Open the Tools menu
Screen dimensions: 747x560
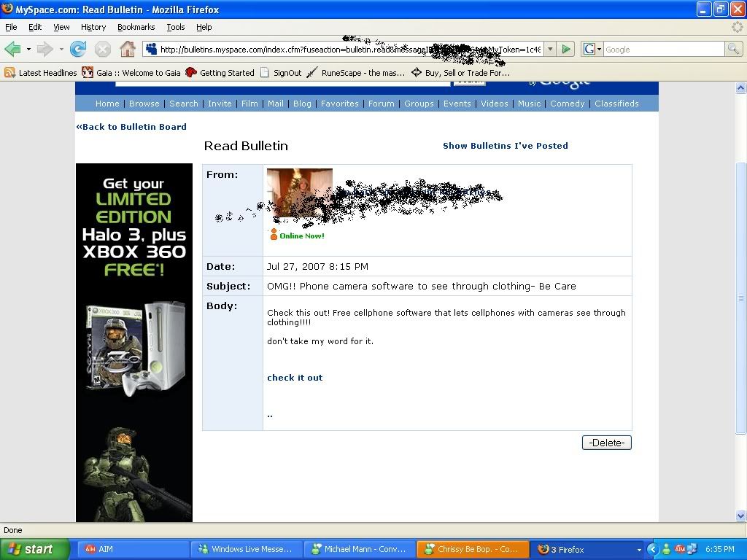(176, 27)
